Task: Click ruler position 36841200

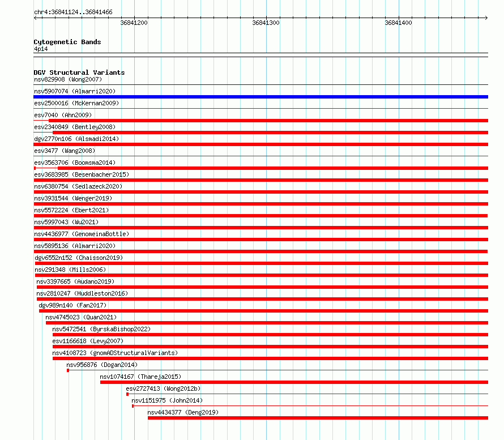Action: pyautogui.click(x=134, y=23)
